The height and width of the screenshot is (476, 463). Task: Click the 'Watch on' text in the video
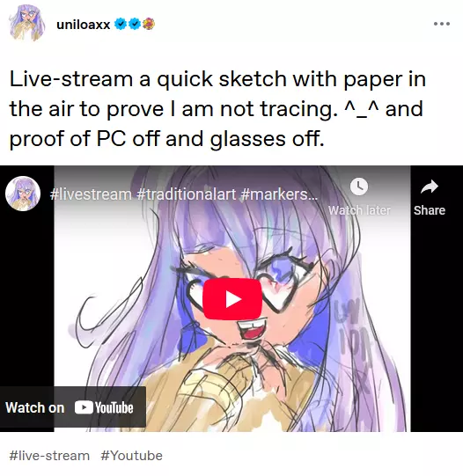click(x=35, y=407)
